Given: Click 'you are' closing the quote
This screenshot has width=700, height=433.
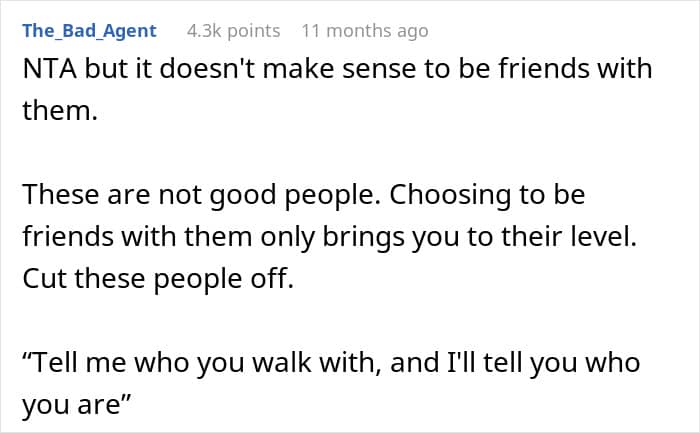Looking at the screenshot, I should click(x=77, y=404).
